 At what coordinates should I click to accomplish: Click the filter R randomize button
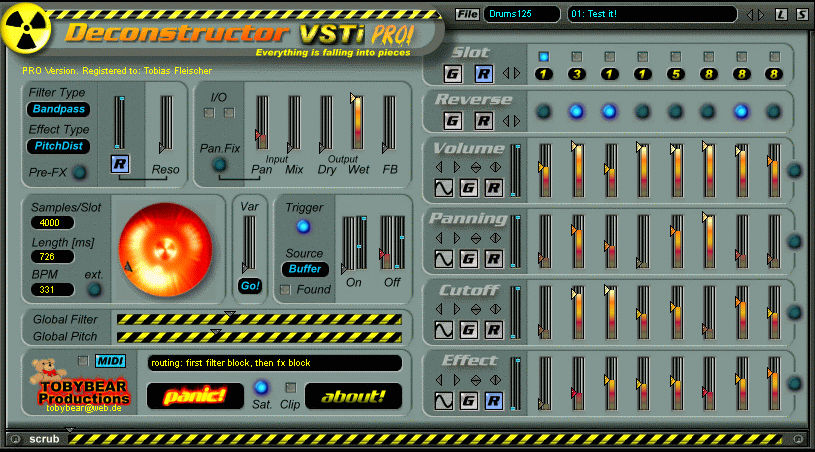point(120,164)
